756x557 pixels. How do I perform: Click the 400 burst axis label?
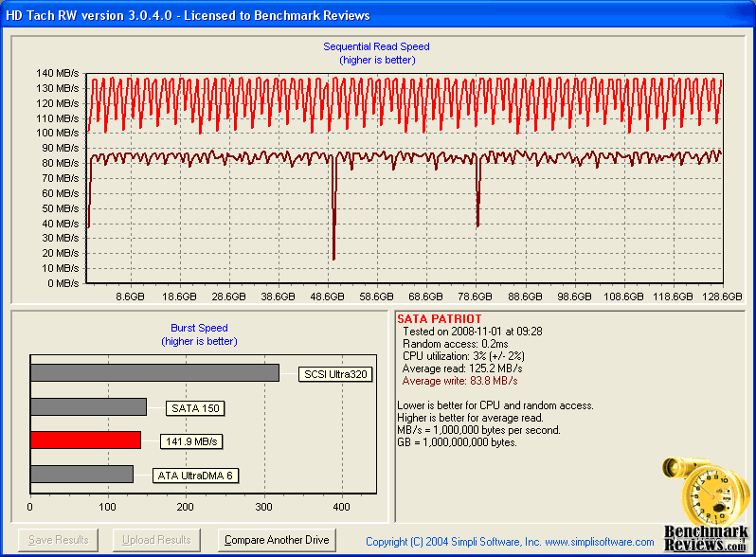[342, 507]
